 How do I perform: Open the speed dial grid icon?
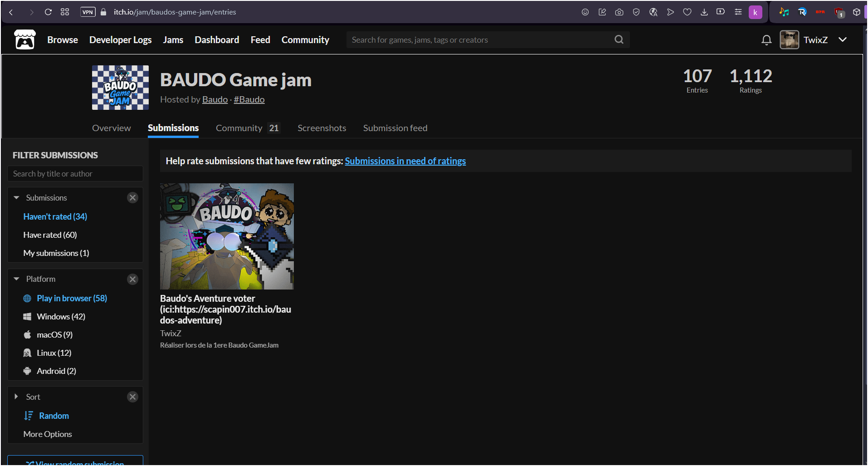coord(65,12)
